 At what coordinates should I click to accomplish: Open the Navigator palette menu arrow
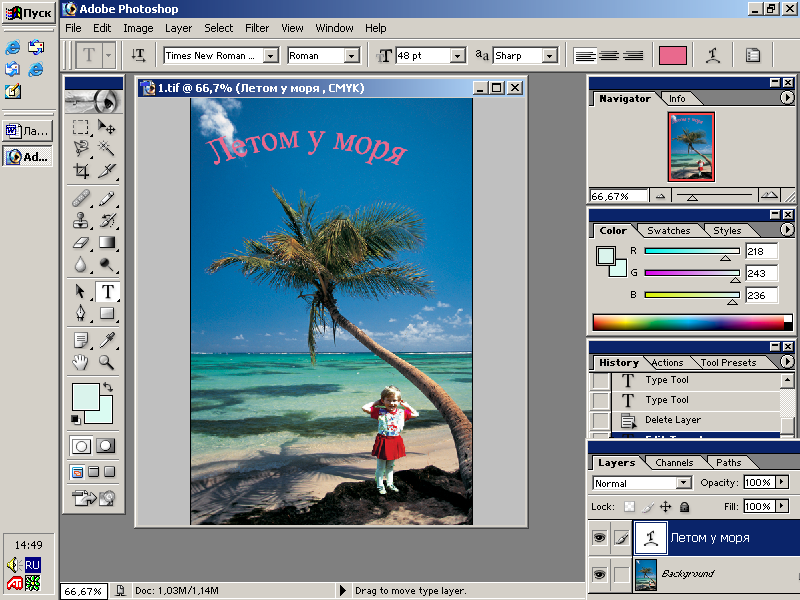click(x=787, y=97)
